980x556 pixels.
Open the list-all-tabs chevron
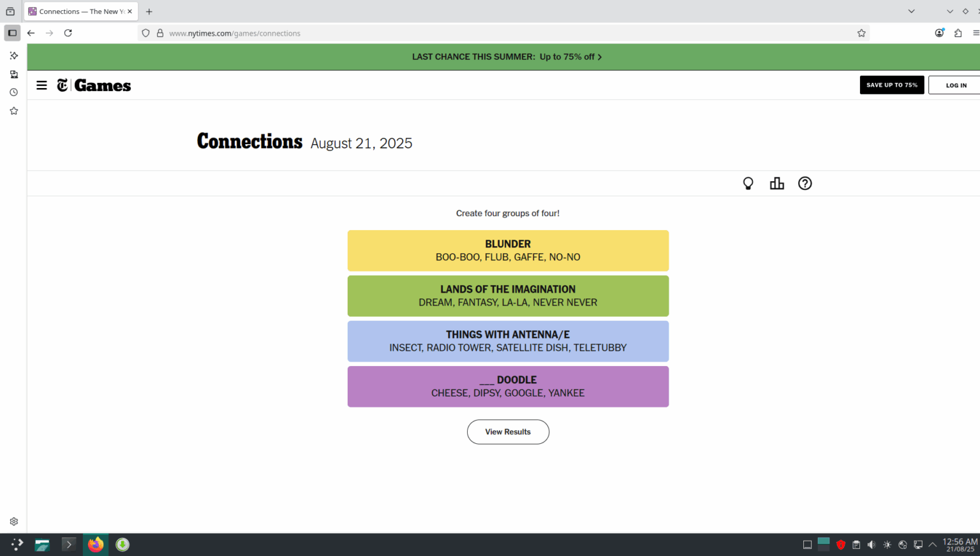pos(912,11)
